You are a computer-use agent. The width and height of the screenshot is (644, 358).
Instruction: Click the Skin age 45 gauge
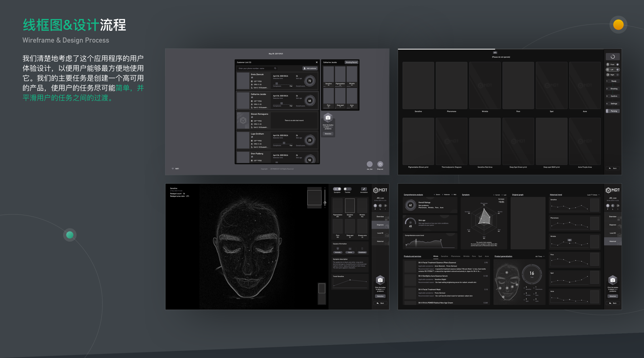[410, 223]
